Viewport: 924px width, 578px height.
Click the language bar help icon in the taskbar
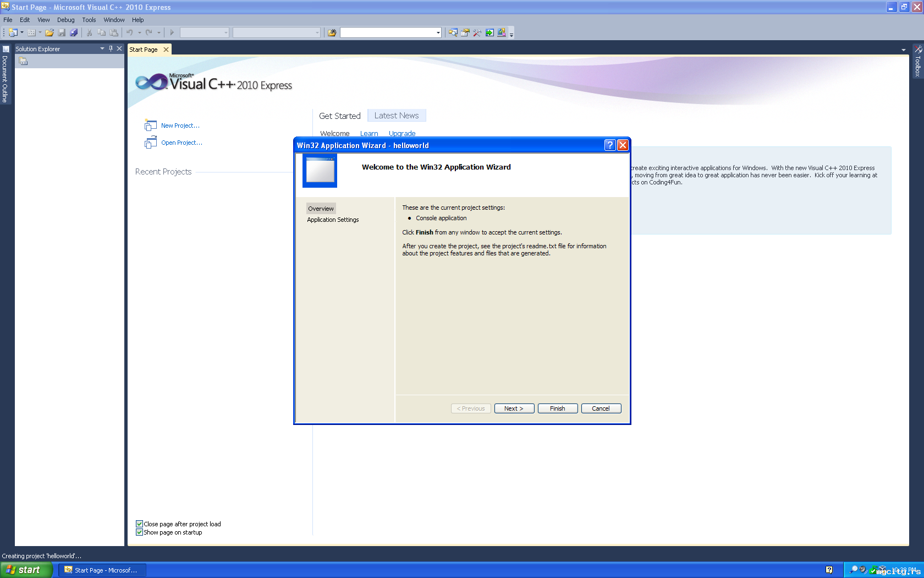829,570
